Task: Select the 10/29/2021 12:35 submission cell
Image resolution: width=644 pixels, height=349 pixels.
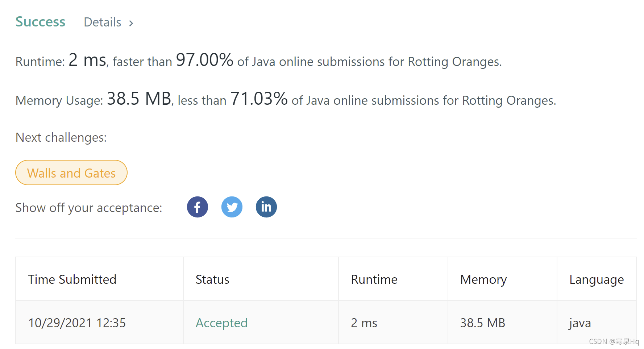Action: pyautogui.click(x=77, y=323)
